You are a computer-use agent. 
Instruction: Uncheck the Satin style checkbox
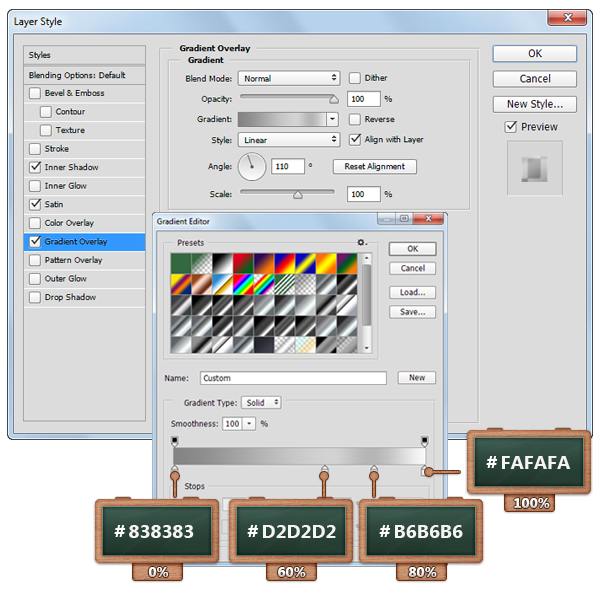pos(36,204)
